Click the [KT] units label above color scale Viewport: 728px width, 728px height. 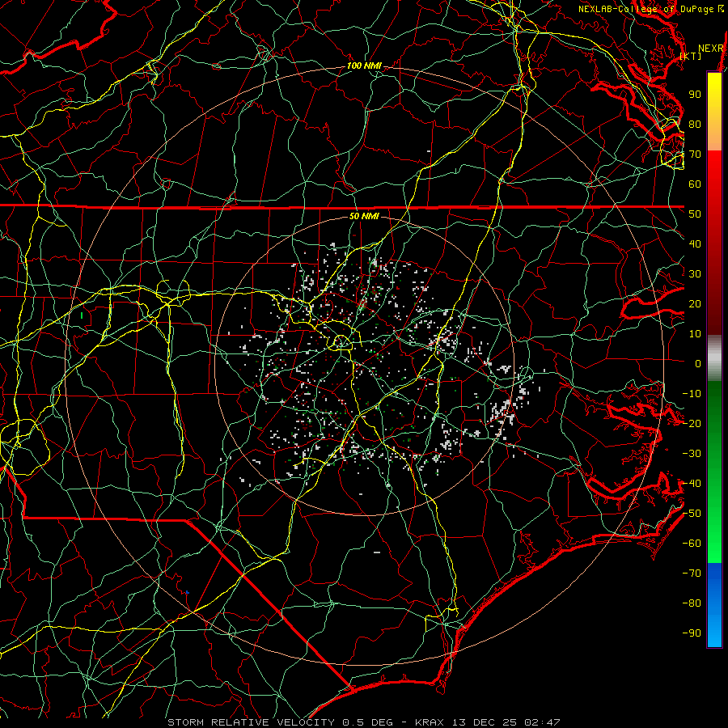(691, 56)
